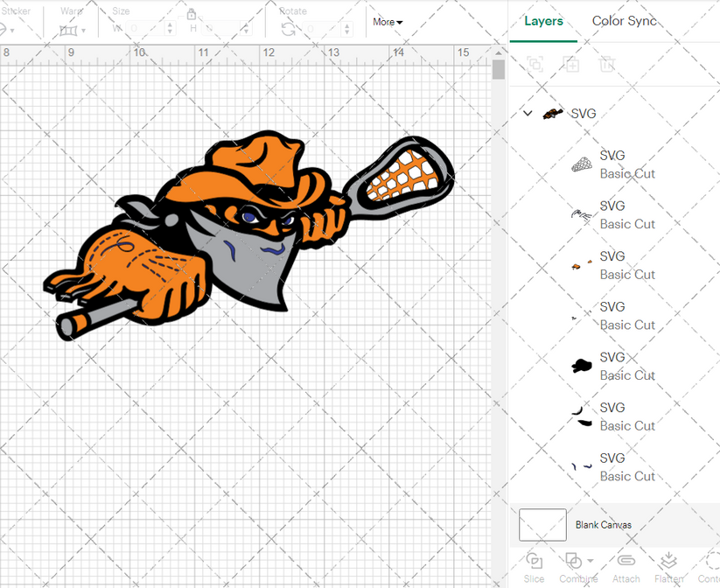Toggle the size aspect-ratio lock
Viewport: 720px width, 588px height.
pyautogui.click(x=192, y=15)
